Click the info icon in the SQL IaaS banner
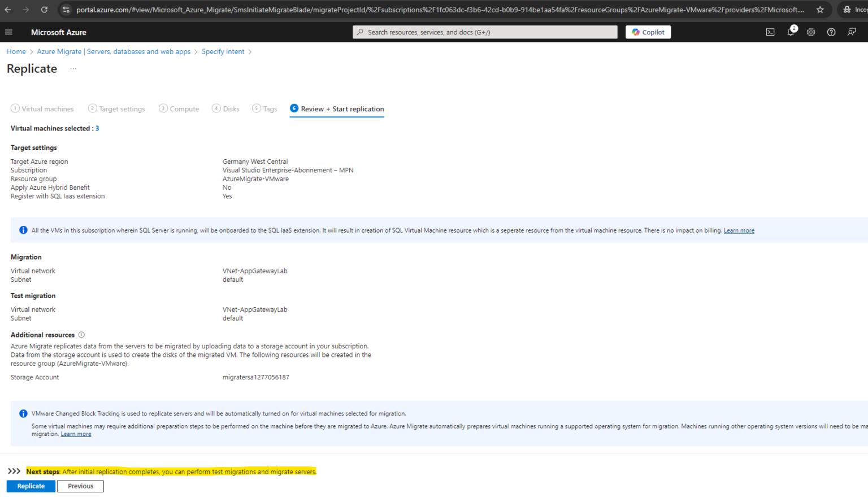The height and width of the screenshot is (498, 868). tap(23, 230)
